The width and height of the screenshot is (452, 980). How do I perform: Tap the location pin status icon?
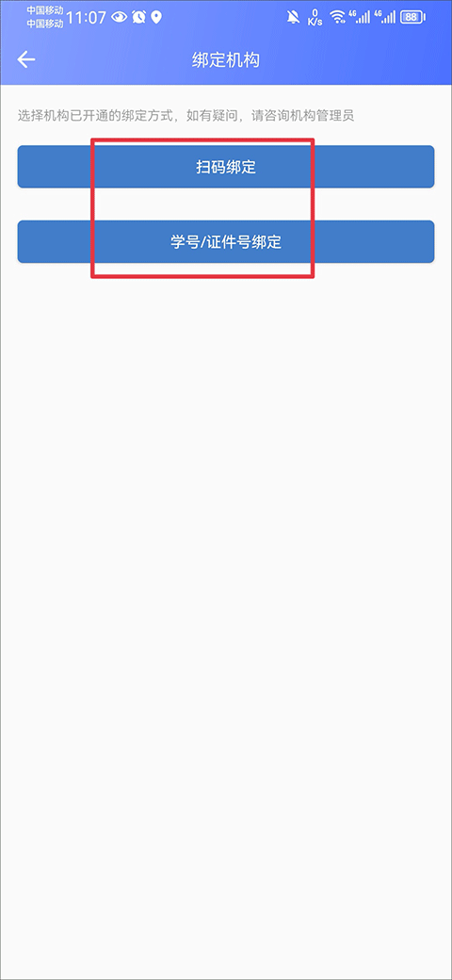coord(156,18)
